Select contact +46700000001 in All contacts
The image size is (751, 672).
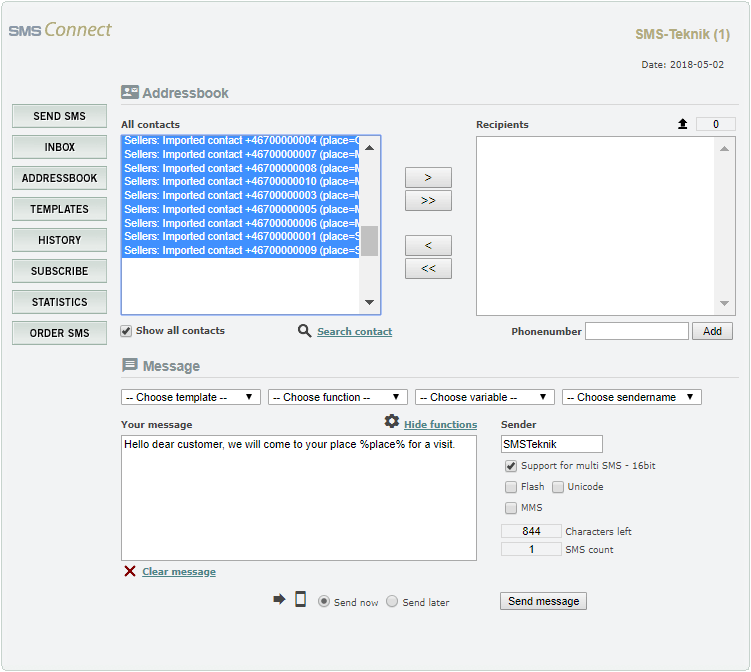tap(241, 237)
